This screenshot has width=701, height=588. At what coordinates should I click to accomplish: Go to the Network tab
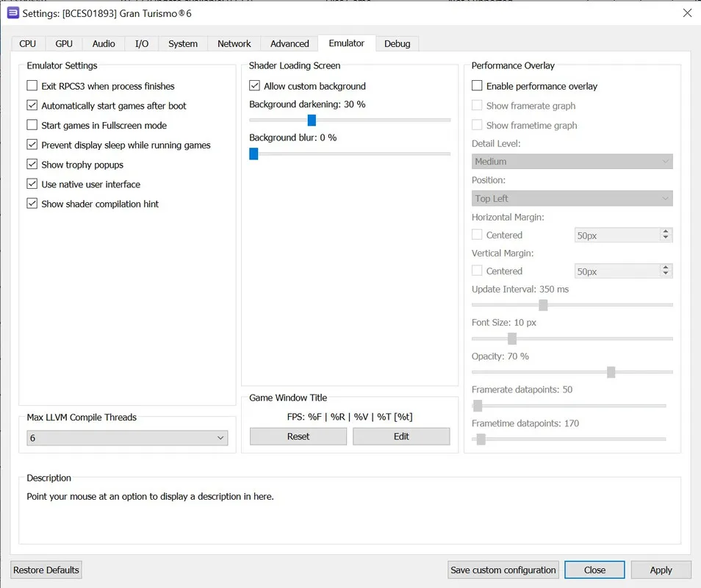tap(234, 44)
